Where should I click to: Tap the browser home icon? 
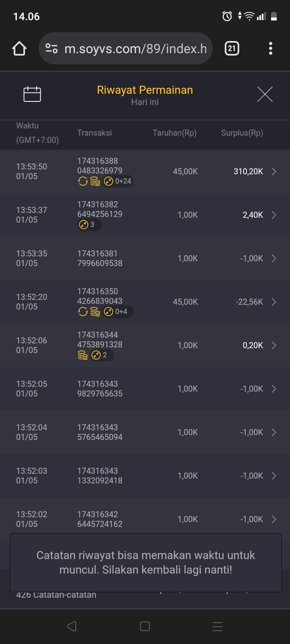[x=19, y=49]
